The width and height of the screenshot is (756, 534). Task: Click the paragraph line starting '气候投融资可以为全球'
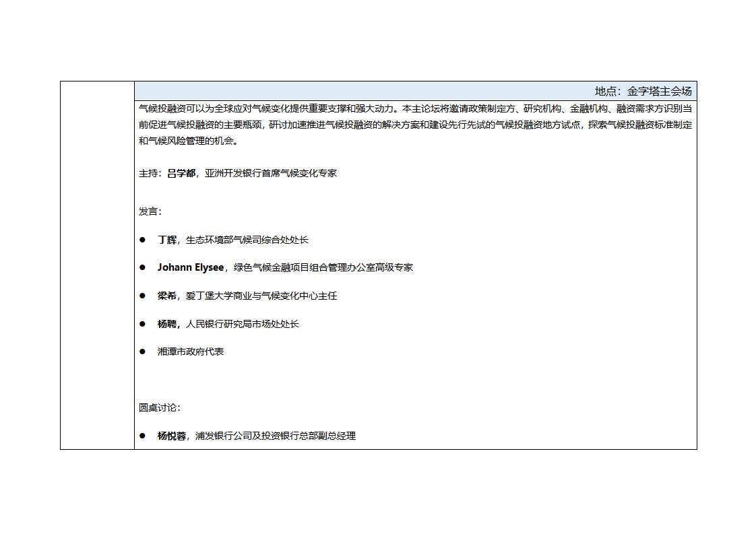416,108
